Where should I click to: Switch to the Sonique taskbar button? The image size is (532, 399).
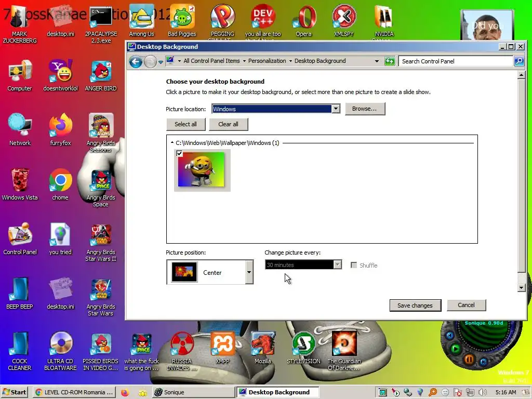193,392
